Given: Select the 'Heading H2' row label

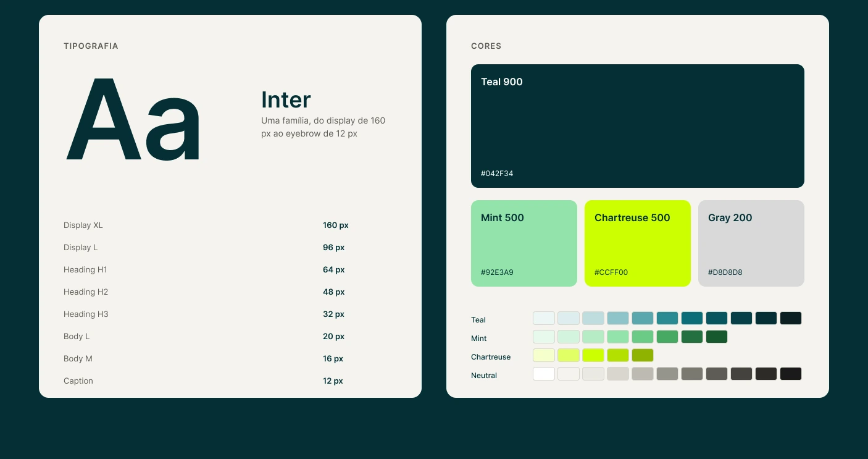Looking at the screenshot, I should pyautogui.click(x=86, y=292).
